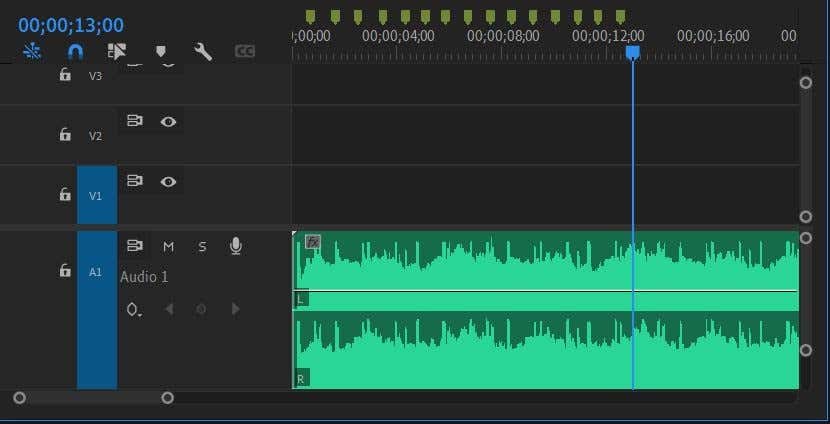
Task: Toggle lock on audio track A1
Action: (x=65, y=270)
